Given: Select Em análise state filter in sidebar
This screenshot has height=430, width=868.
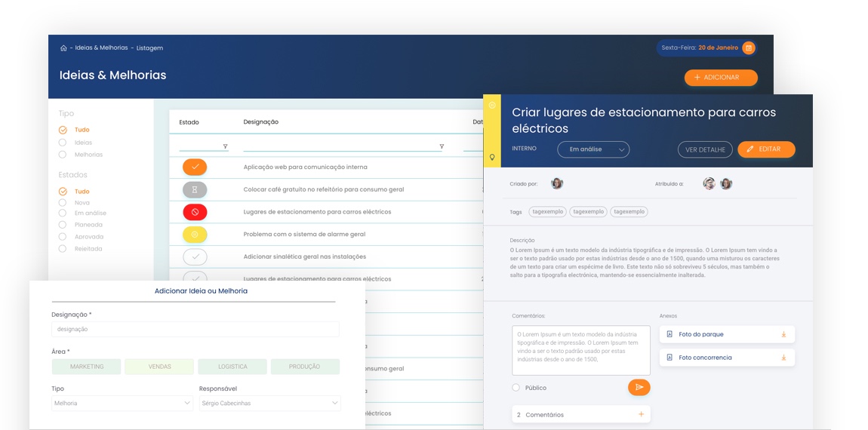Looking at the screenshot, I should click(63, 213).
